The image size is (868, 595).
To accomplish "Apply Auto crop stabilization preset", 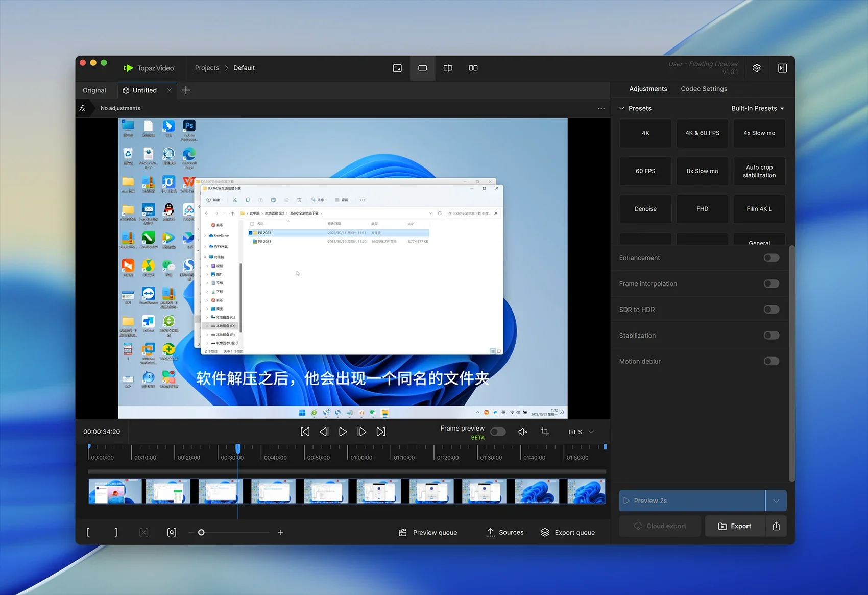I will point(759,171).
